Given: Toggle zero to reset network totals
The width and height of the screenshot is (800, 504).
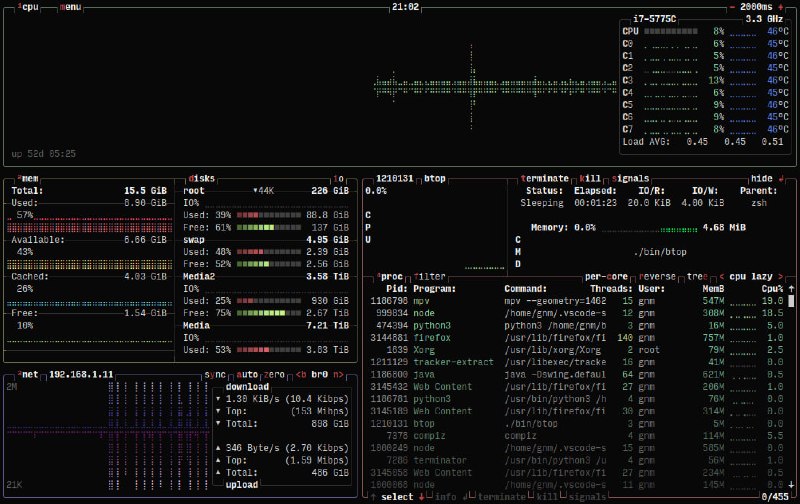Looking at the screenshot, I should pyautogui.click(x=274, y=374).
